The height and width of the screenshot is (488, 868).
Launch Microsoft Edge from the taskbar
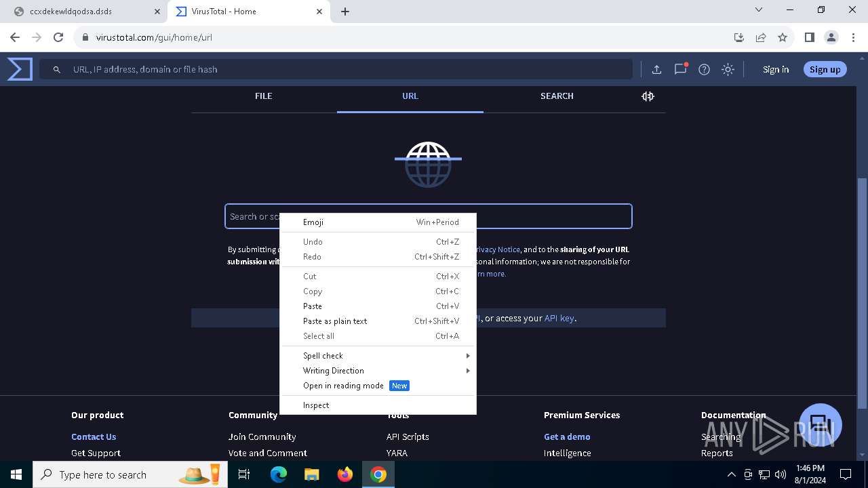coord(279,474)
